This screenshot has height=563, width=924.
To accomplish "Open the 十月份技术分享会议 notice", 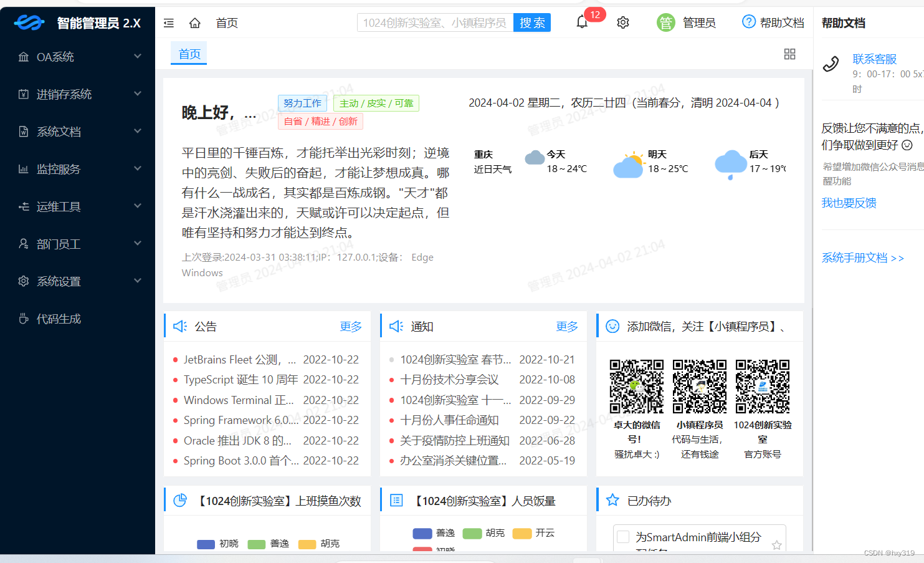I will coord(449,380).
